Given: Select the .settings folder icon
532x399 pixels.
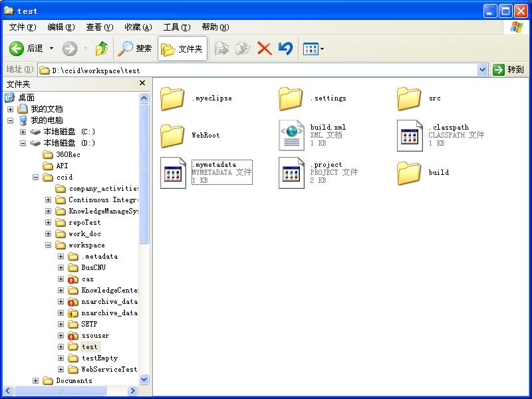Looking at the screenshot, I should tap(291, 98).
